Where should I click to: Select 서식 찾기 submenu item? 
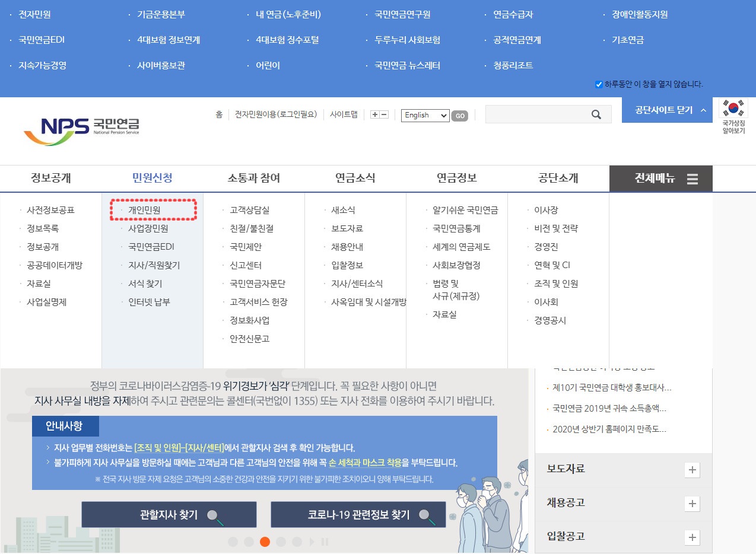point(145,284)
